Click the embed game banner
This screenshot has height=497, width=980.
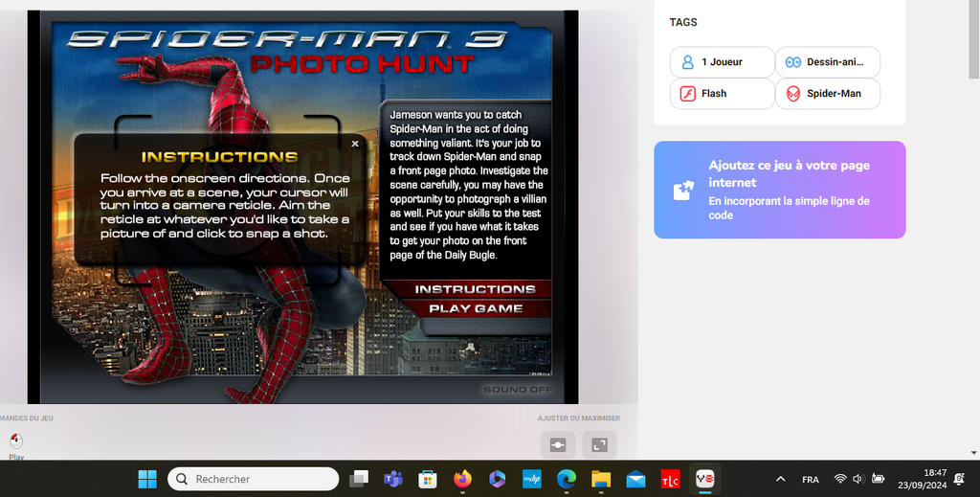[x=779, y=190]
